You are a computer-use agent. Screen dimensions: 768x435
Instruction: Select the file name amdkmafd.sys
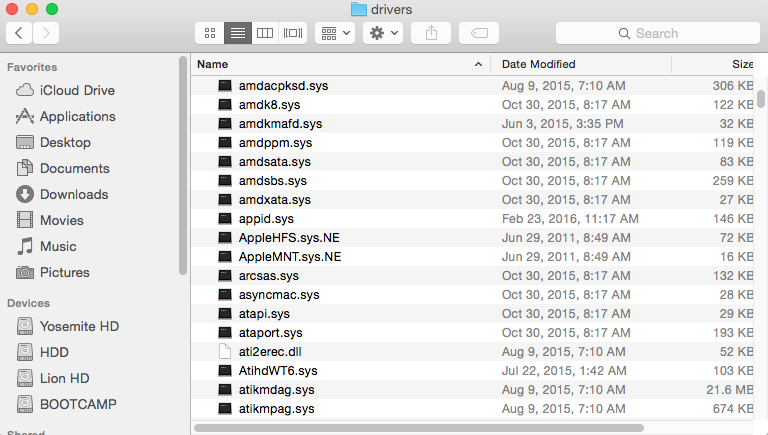coord(280,124)
